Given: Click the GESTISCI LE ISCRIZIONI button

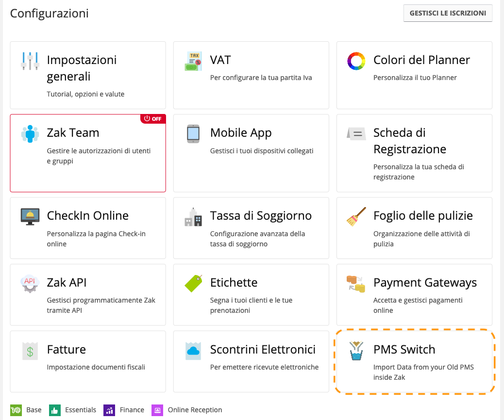Looking at the screenshot, I should click(x=448, y=13).
